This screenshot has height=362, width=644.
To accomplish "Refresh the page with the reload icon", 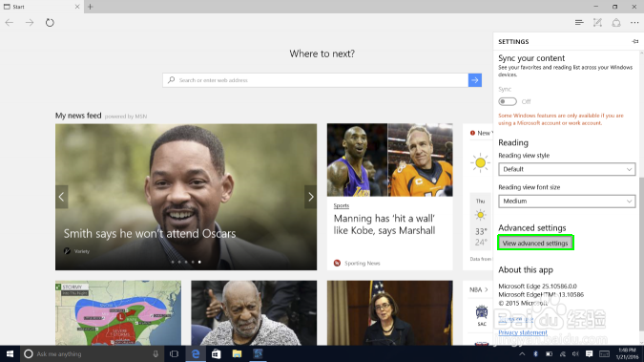I will 50,23.
